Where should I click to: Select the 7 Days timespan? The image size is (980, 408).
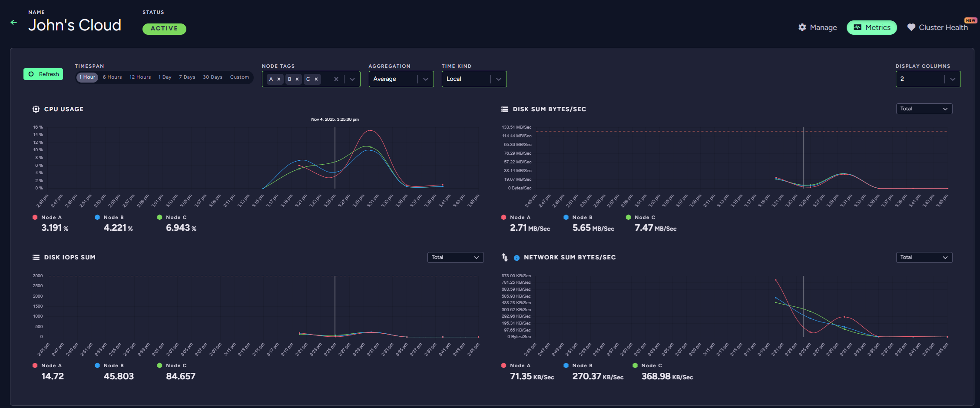coord(187,77)
